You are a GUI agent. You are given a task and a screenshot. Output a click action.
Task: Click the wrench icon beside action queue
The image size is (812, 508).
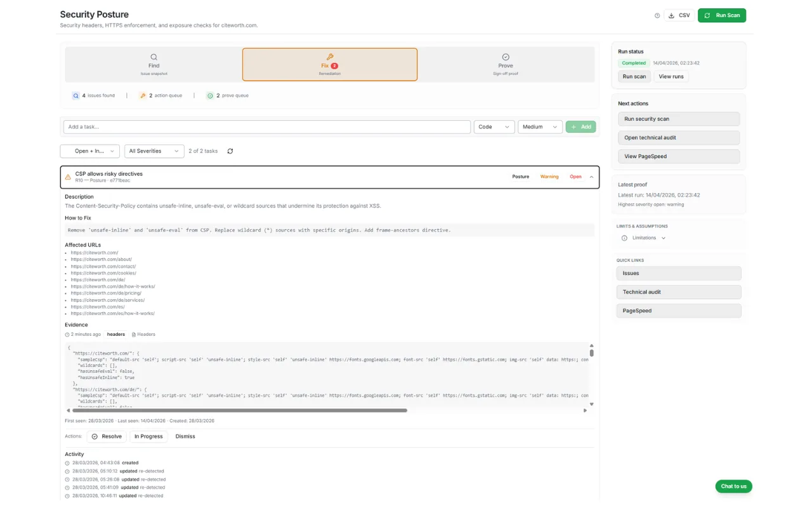coord(143,96)
